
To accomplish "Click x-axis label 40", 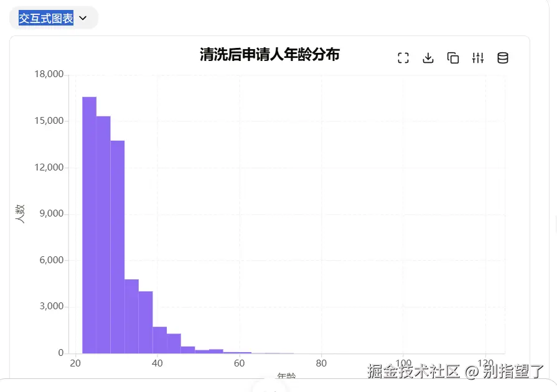I will coord(157,363).
